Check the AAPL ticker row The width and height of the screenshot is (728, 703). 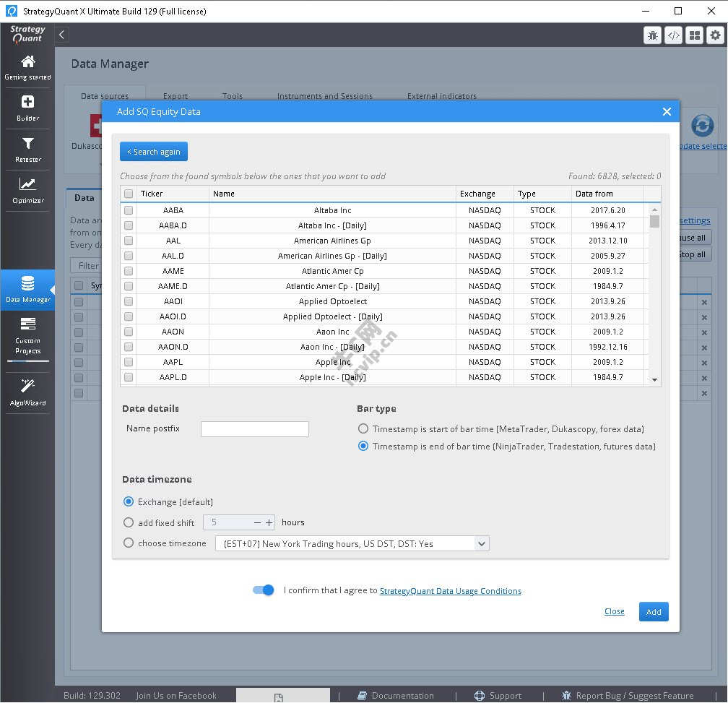pyautogui.click(x=129, y=362)
